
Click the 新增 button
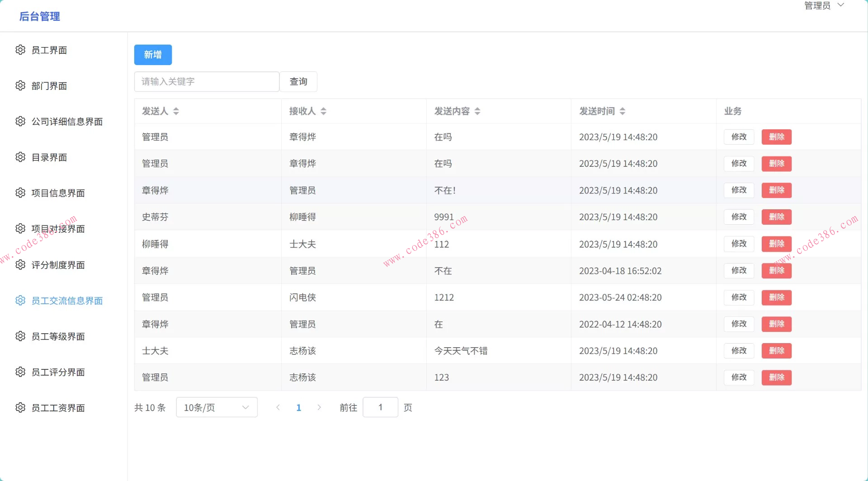click(153, 55)
